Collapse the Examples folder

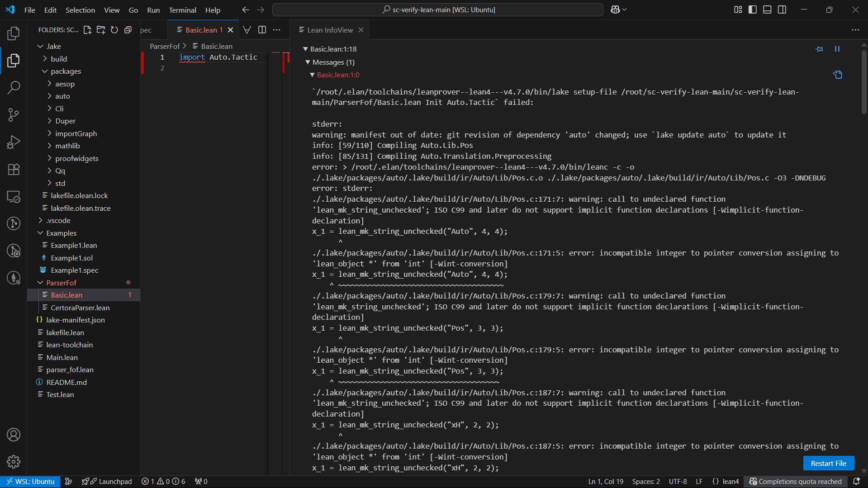[41, 233]
